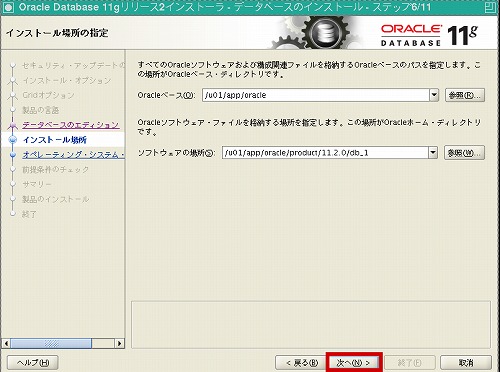
Task: Cancel the installer with 取消 button
Action: [x=466, y=362]
